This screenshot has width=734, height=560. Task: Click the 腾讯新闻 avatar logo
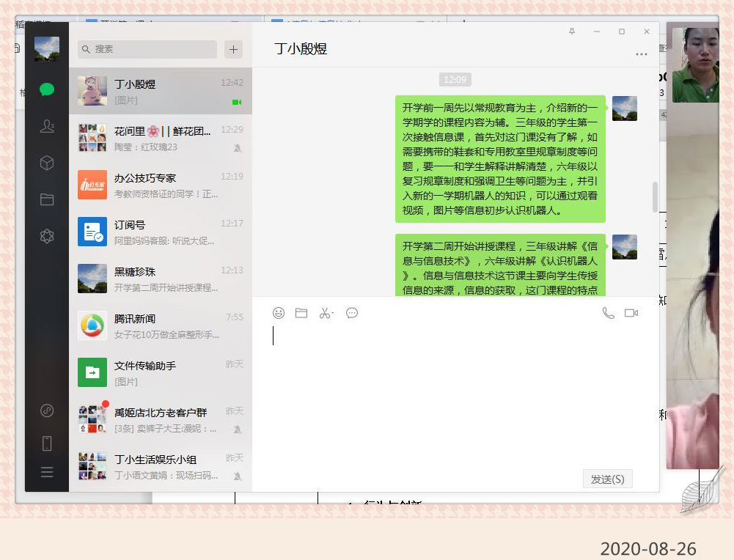(92, 325)
